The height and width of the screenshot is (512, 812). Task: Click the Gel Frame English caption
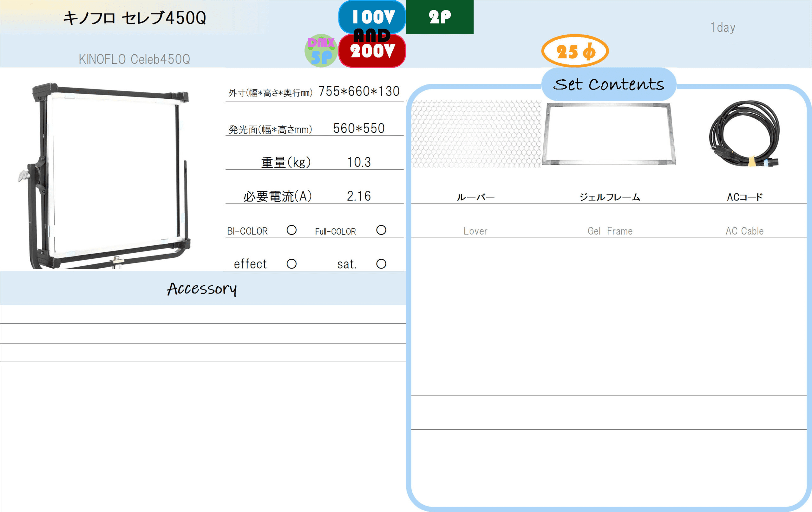[x=610, y=231]
